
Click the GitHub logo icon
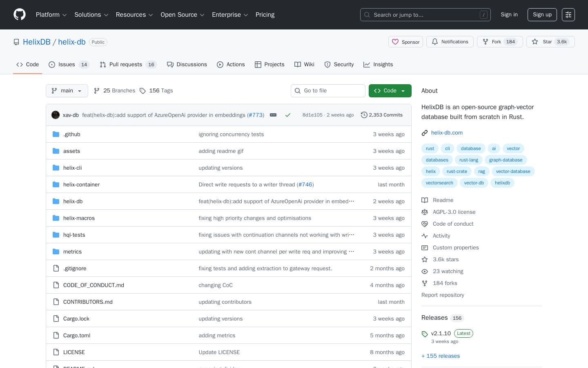pyautogui.click(x=20, y=15)
